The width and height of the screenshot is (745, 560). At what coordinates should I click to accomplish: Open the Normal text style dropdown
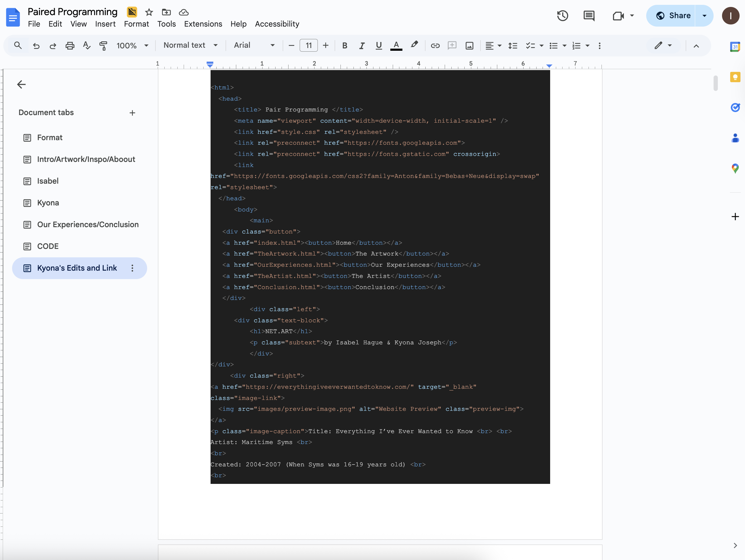tap(190, 45)
